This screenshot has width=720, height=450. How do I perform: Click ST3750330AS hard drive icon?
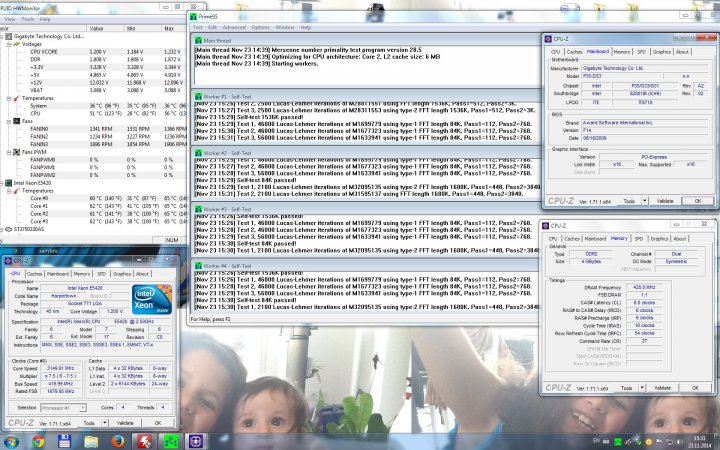8,229
